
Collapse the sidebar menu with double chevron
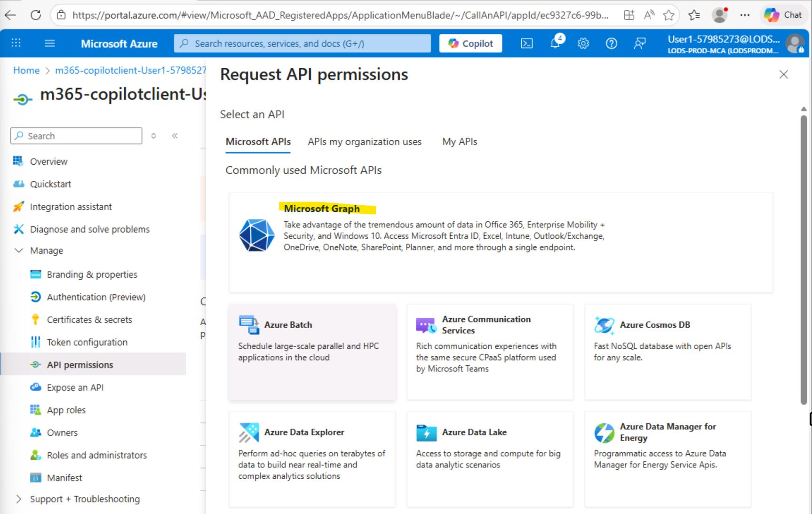(x=175, y=136)
